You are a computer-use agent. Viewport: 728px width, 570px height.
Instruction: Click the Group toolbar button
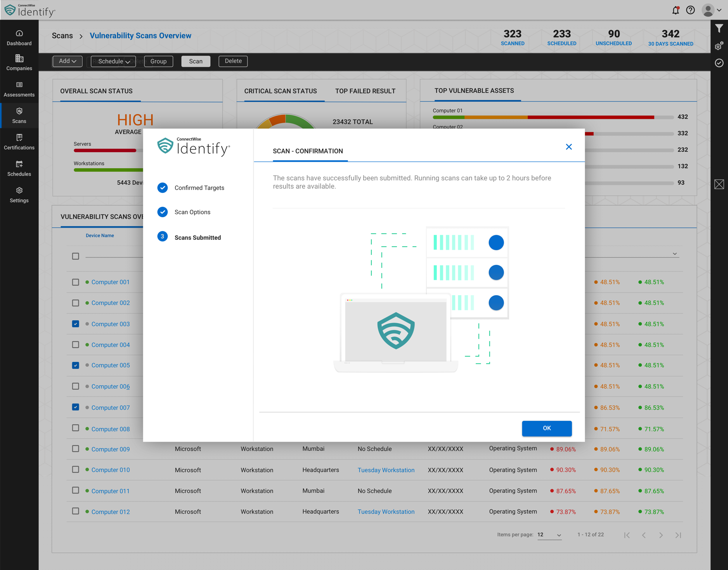[159, 61]
